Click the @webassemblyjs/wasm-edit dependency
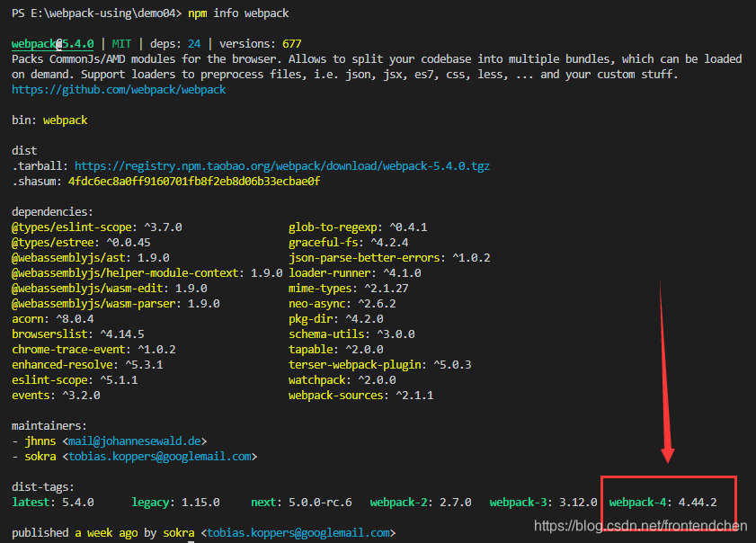756x543 pixels. tap(110, 289)
